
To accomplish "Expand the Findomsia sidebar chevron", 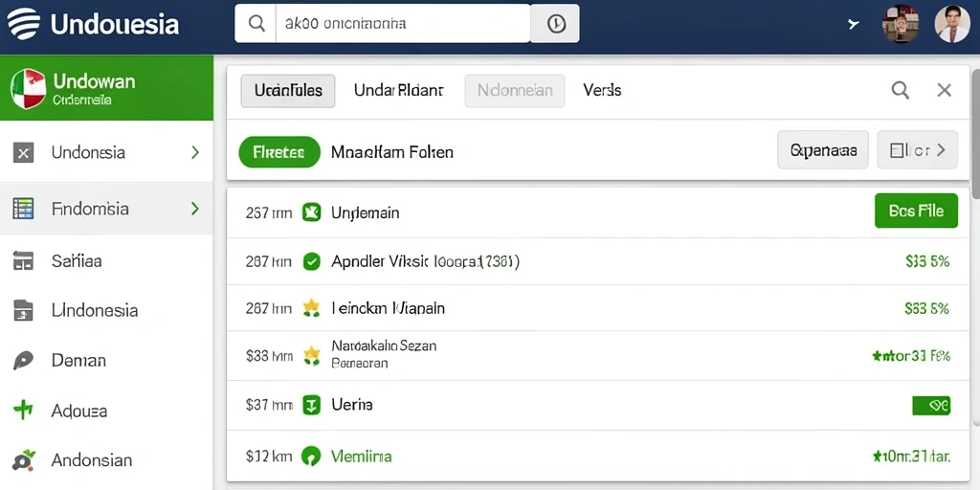I will pyautogui.click(x=195, y=208).
